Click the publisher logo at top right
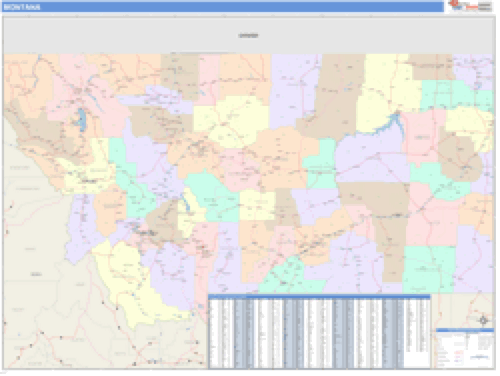This screenshot has width=500, height=376. click(470, 6)
